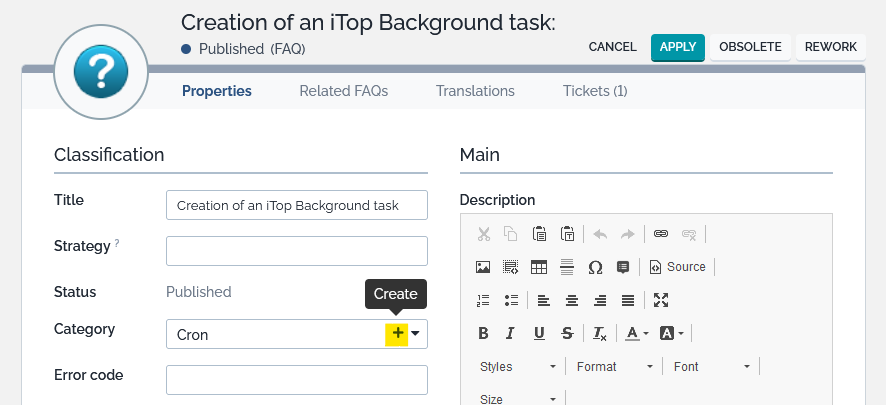Click the Error code input field
Image resolution: width=886 pixels, height=405 pixels.
click(297, 380)
